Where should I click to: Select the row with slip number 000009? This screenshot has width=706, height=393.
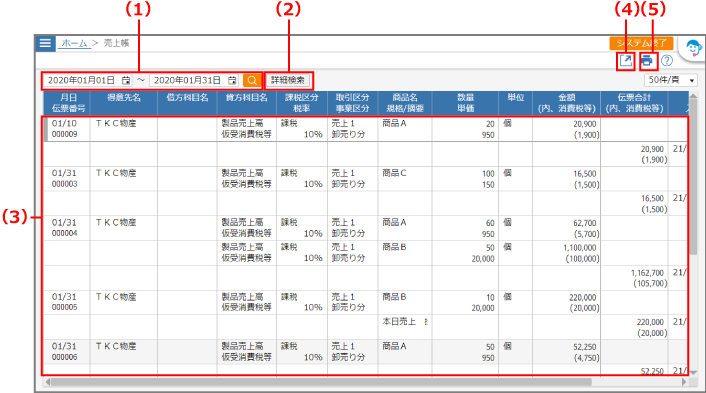click(x=366, y=129)
